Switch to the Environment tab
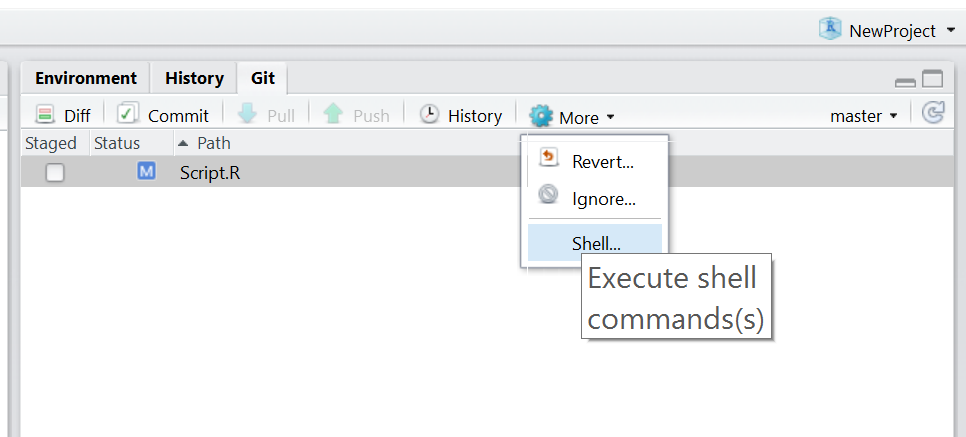966x437 pixels. (86, 78)
